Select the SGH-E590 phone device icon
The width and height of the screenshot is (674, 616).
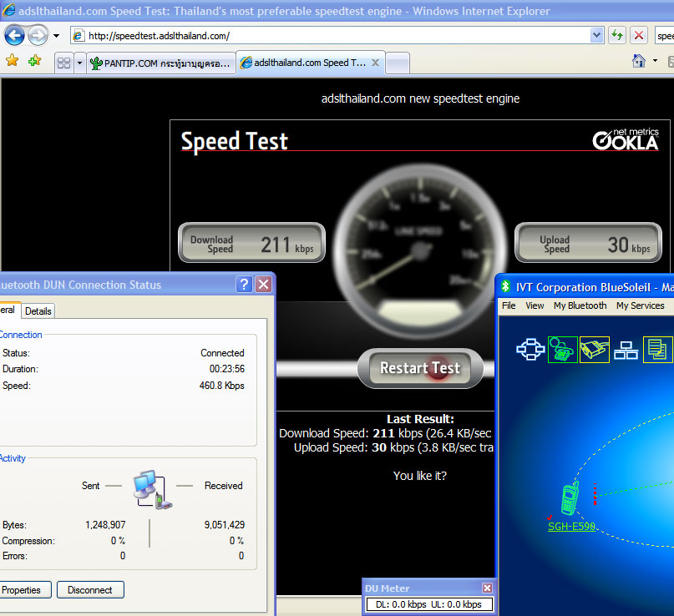click(x=570, y=498)
